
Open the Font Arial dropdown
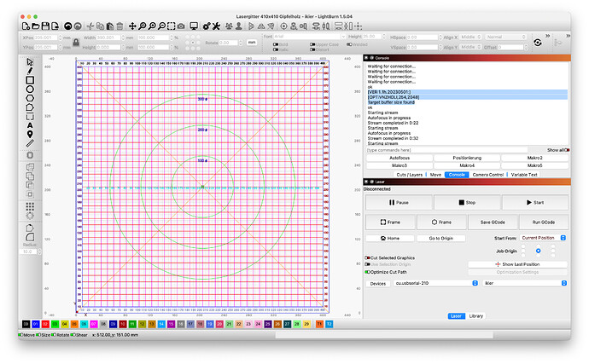click(309, 37)
